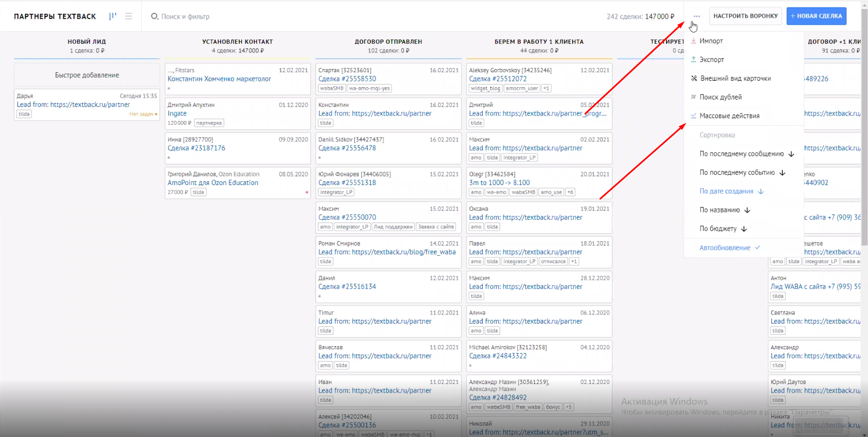Open 'Сделка #25516134' deal
868x437 pixels.
347,287
